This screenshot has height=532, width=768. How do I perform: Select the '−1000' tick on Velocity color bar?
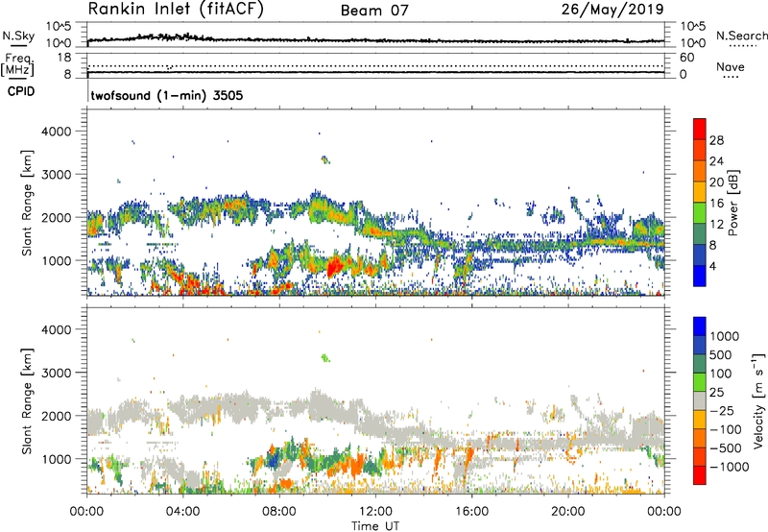click(x=730, y=467)
